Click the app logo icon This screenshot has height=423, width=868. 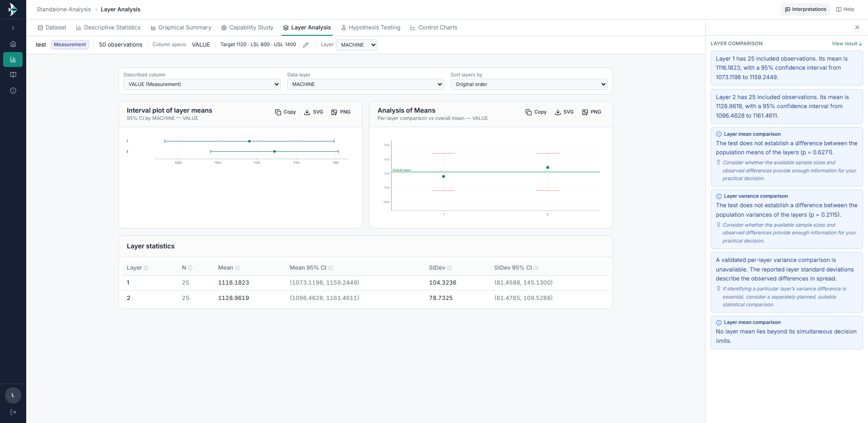coord(13,9)
